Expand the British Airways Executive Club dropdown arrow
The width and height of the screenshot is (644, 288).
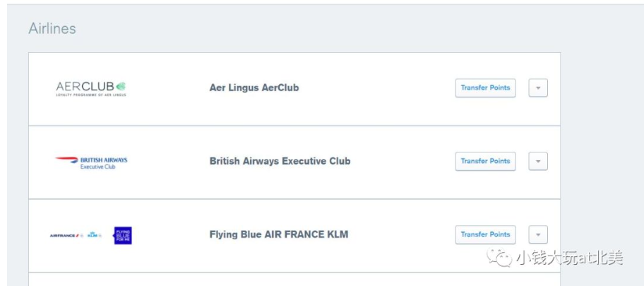point(538,161)
